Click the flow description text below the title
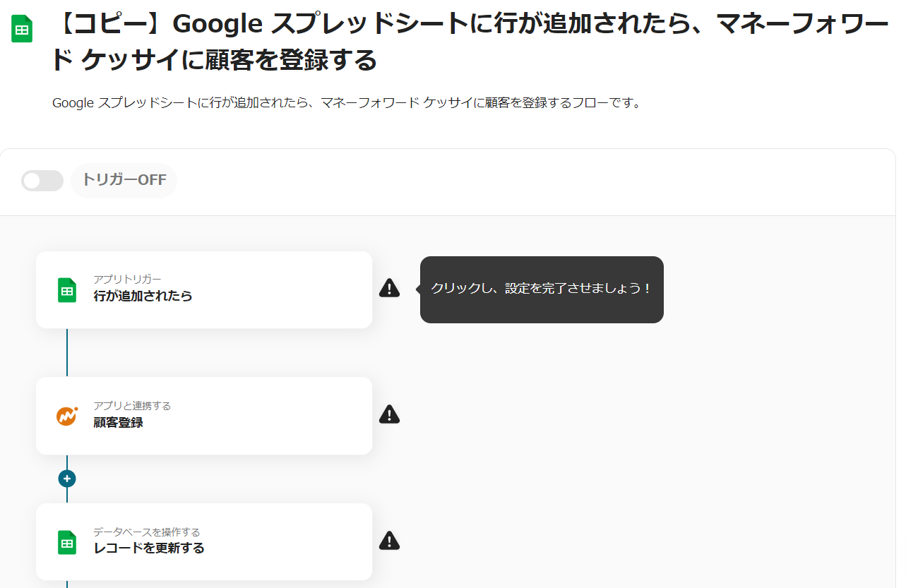The image size is (906, 588). (347, 103)
